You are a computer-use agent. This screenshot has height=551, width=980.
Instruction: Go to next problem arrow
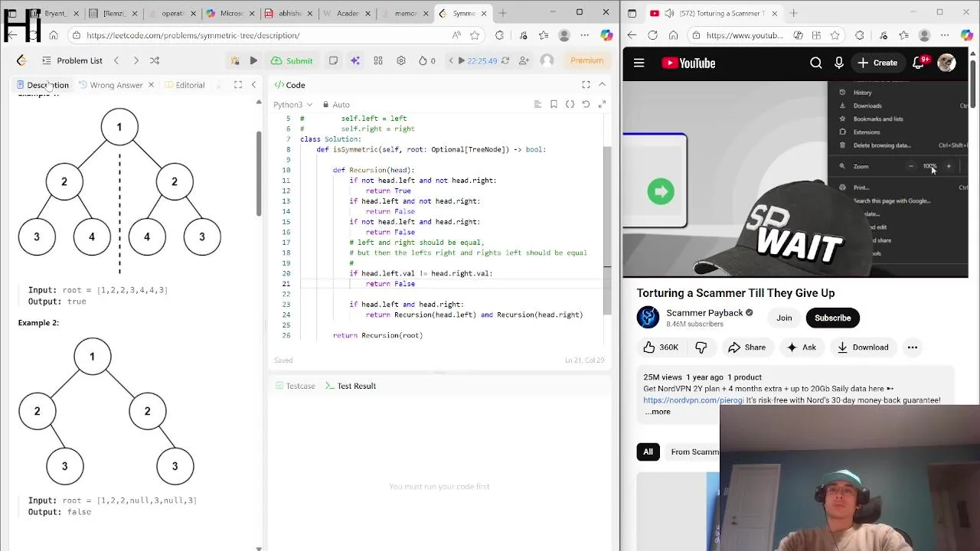136,60
